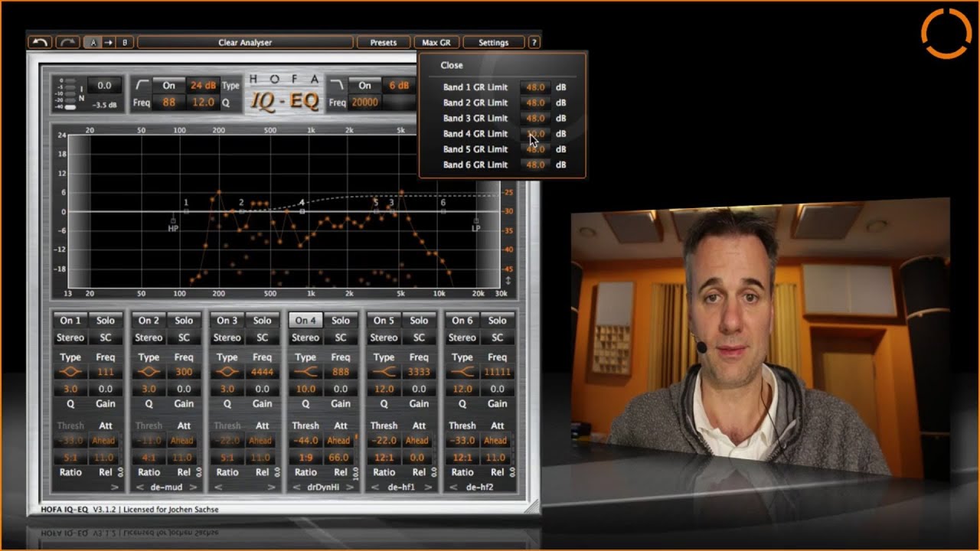Click band 5 Q value 12.0
This screenshot has width=980, height=551.
(384, 390)
